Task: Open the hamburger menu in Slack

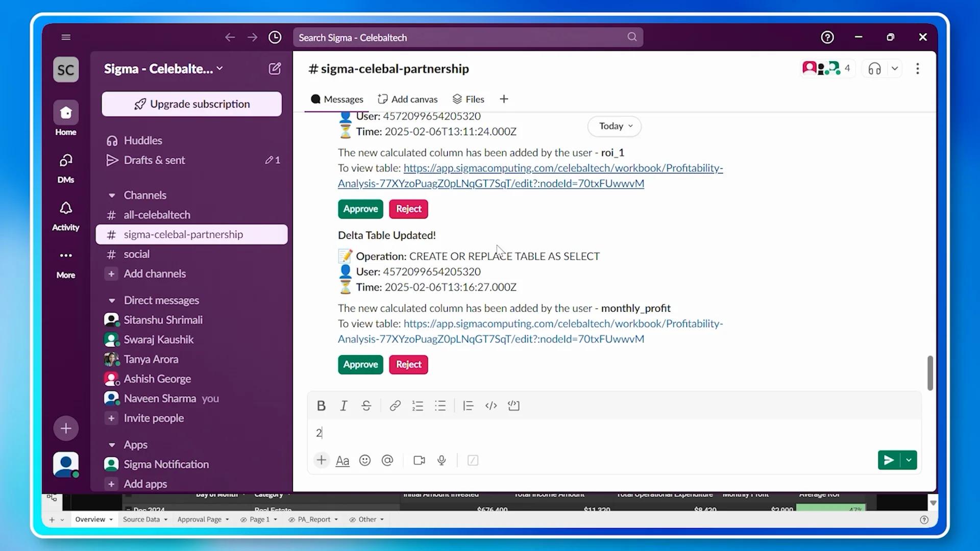Action: (66, 37)
